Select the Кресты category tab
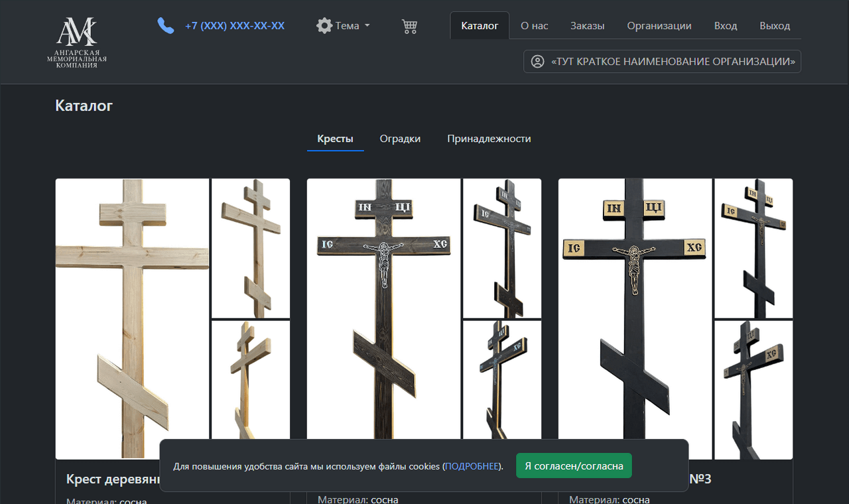This screenshot has height=504, width=849. (x=335, y=139)
